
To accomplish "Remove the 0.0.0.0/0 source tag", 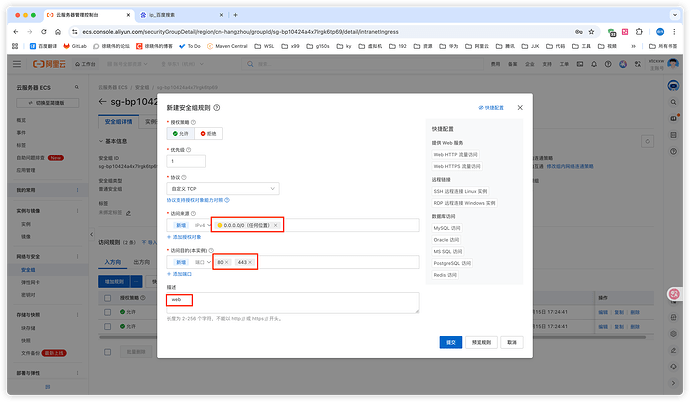I will coord(275,225).
